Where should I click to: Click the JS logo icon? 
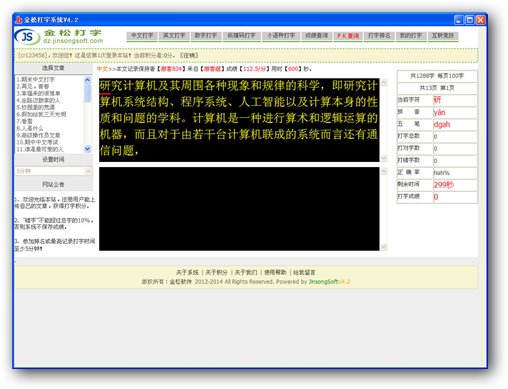27,36
